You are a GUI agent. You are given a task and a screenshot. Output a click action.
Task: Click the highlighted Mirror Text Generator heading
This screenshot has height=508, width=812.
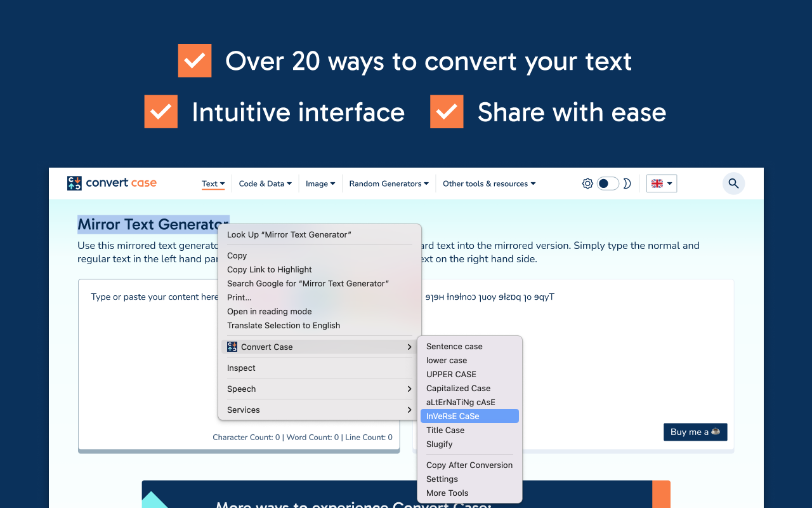(153, 224)
